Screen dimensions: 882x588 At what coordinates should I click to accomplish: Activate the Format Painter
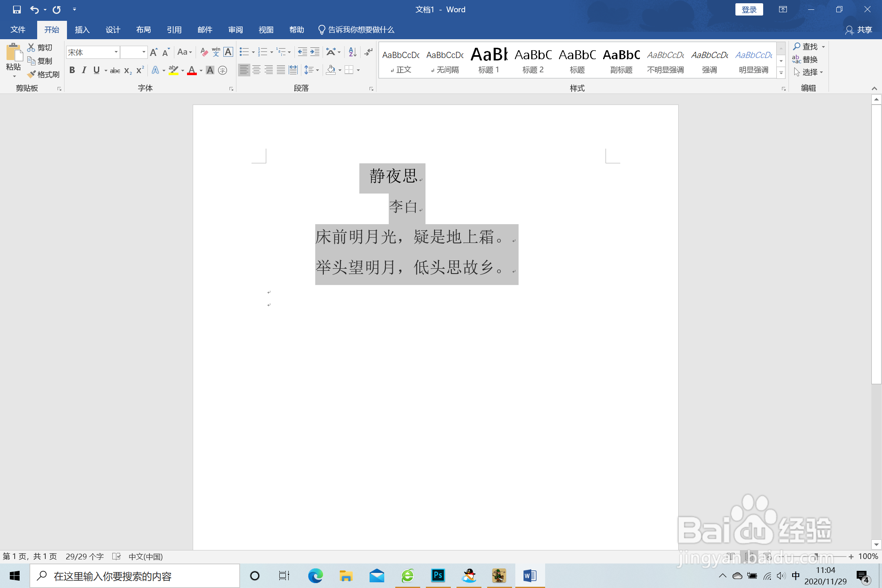coord(43,74)
